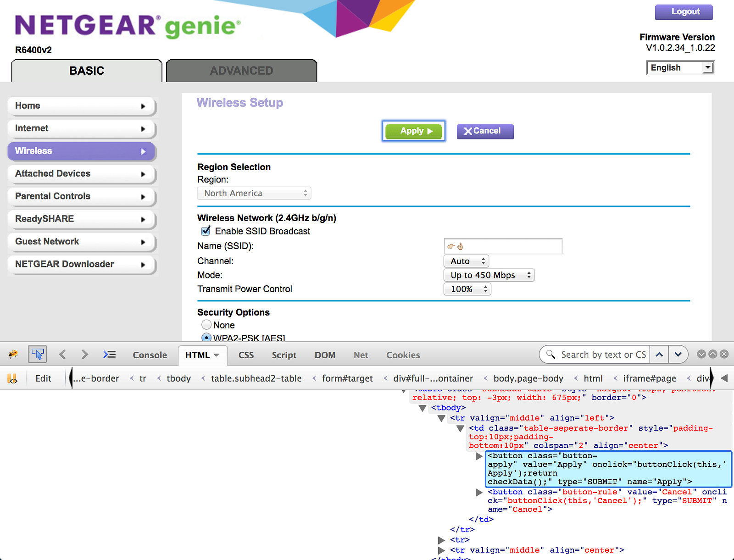Click arrow icon on NETGEAR Downloader item

pyautogui.click(x=143, y=265)
